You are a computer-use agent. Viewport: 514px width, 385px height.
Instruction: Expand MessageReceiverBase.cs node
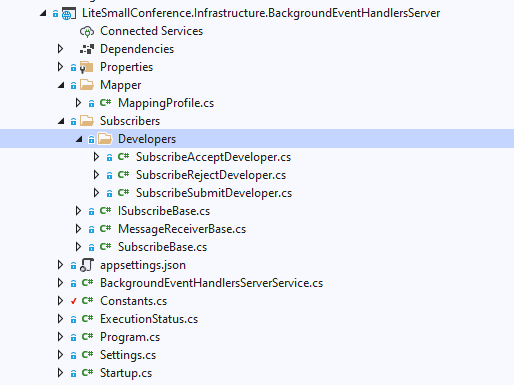pos(78,229)
